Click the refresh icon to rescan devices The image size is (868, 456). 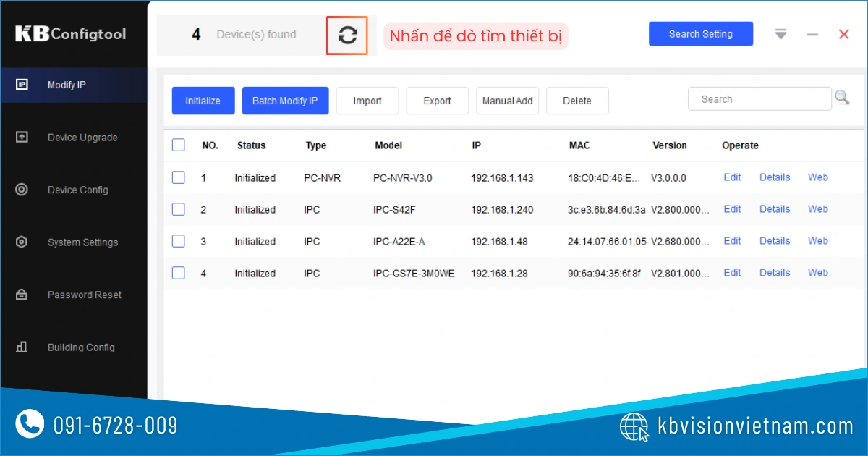[348, 35]
